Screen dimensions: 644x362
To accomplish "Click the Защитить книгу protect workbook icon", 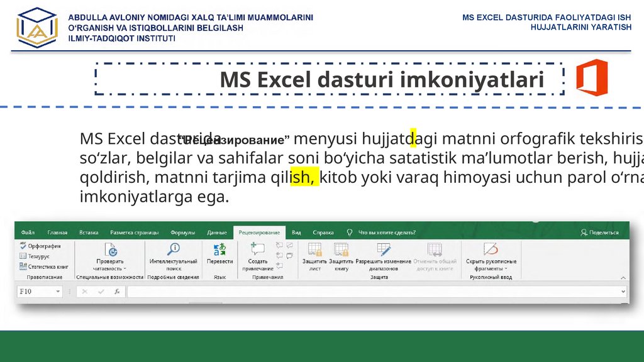I will pos(341,249).
